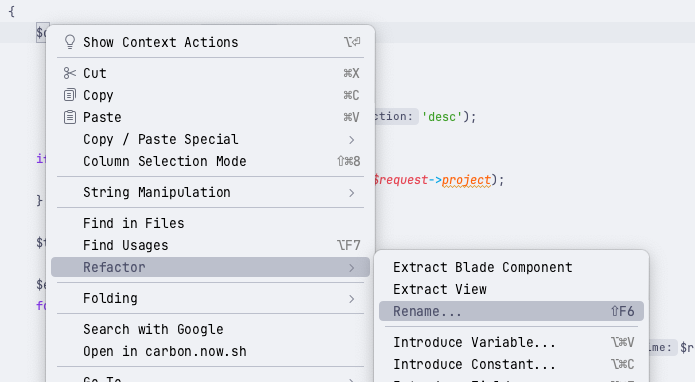This screenshot has width=695, height=382.
Task: Select Paste in the context menu
Action: (211, 117)
